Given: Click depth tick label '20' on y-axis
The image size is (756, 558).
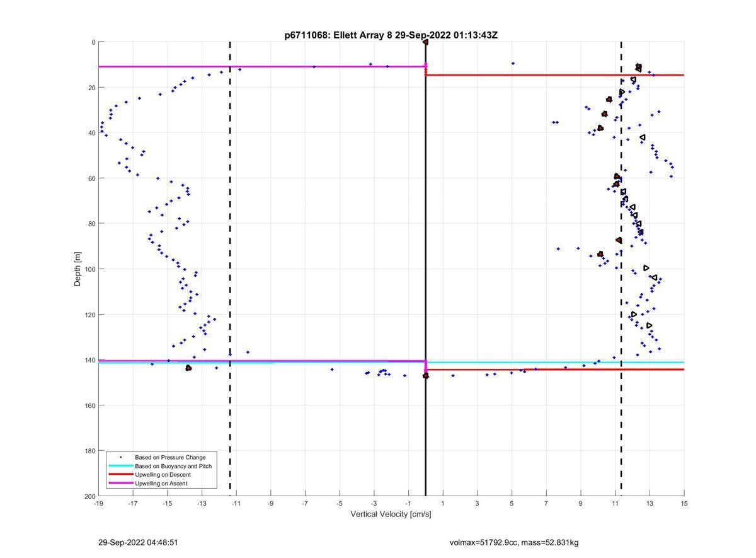Looking at the screenshot, I should pyautogui.click(x=91, y=88).
